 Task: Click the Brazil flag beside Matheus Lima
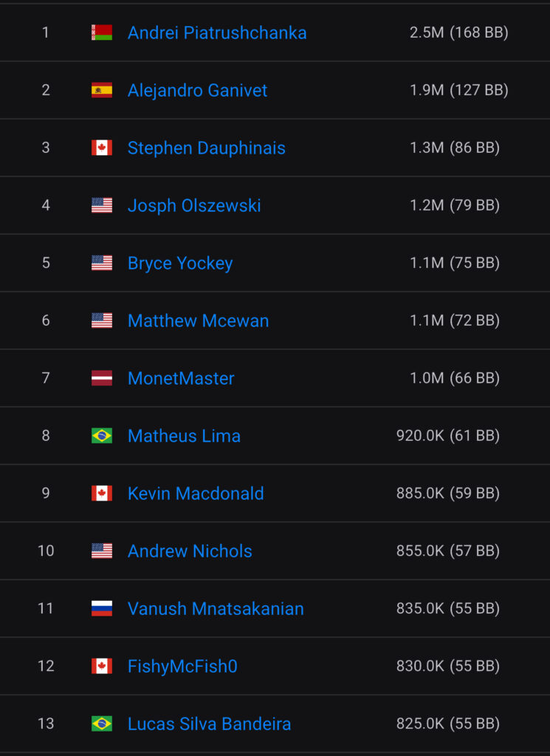[x=102, y=436]
